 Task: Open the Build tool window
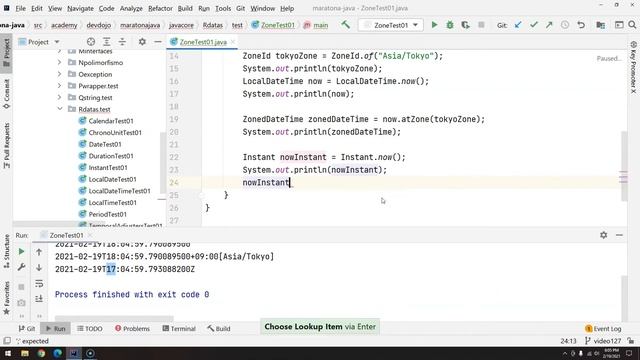218,328
